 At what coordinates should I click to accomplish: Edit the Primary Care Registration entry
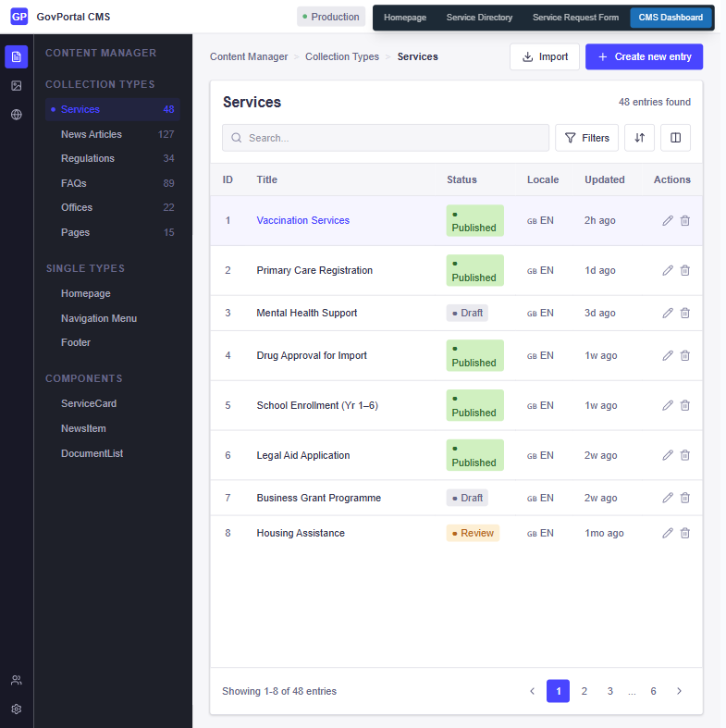click(668, 270)
